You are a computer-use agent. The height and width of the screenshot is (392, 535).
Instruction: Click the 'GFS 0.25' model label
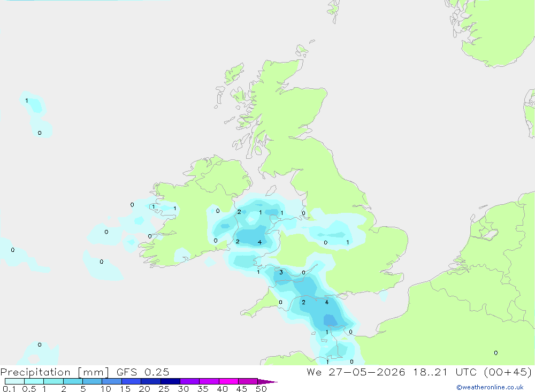(143, 372)
